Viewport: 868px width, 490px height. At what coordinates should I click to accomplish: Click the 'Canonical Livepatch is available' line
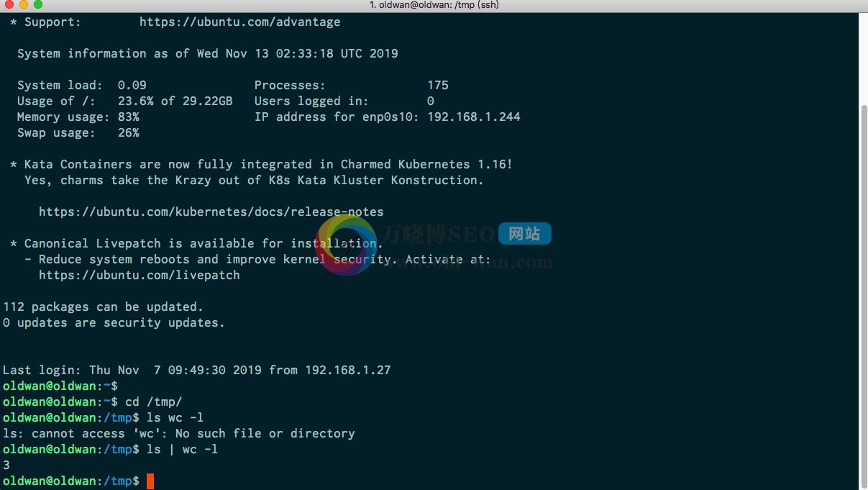pyautogui.click(x=197, y=244)
